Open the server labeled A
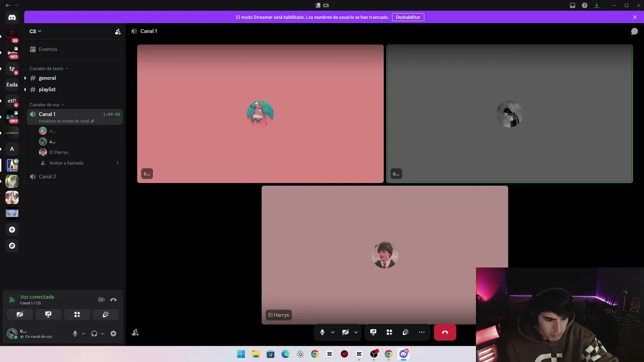This screenshot has height=362, width=644. coord(12,149)
